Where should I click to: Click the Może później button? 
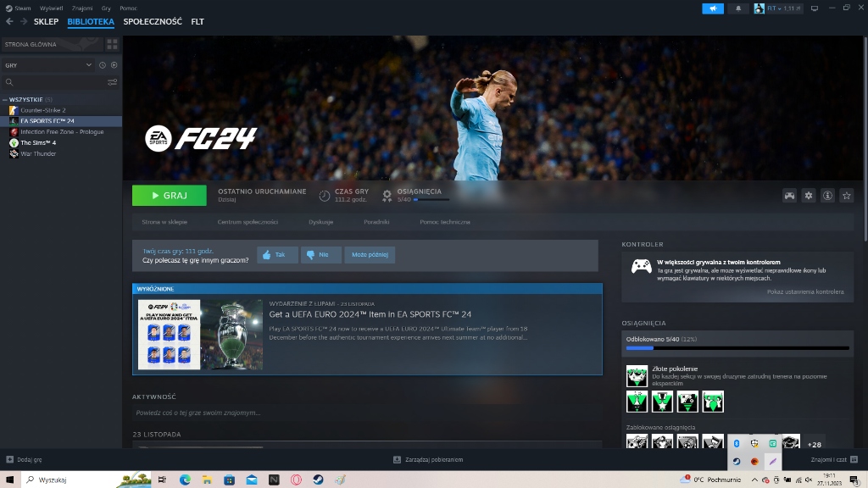tap(370, 254)
